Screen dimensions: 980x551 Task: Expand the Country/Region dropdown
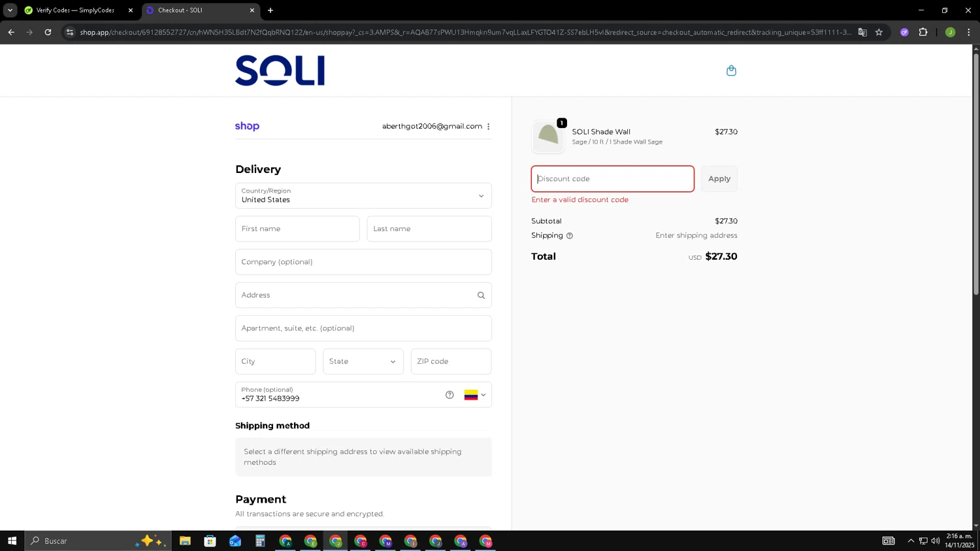pos(363,196)
